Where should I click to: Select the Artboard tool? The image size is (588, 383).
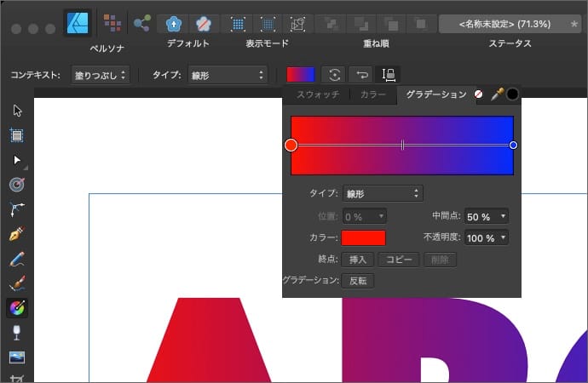(16, 134)
